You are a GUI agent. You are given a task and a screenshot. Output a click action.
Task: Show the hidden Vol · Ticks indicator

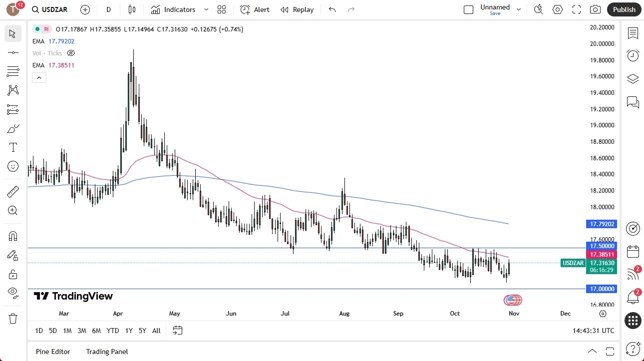[71, 53]
